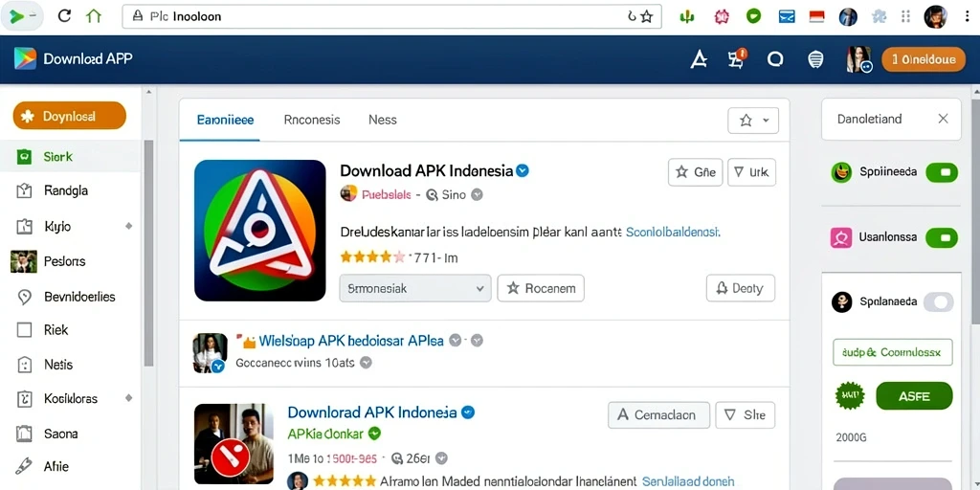Switch to the Ness tab
Screen dimensions: 980x490
[383, 120]
